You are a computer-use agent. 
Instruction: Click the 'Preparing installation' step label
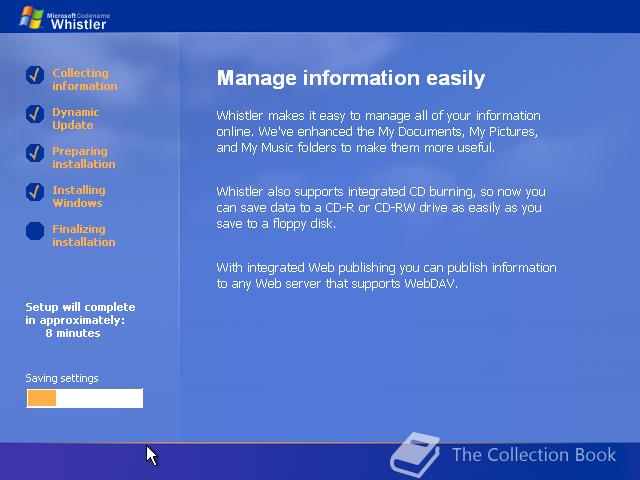(84, 157)
